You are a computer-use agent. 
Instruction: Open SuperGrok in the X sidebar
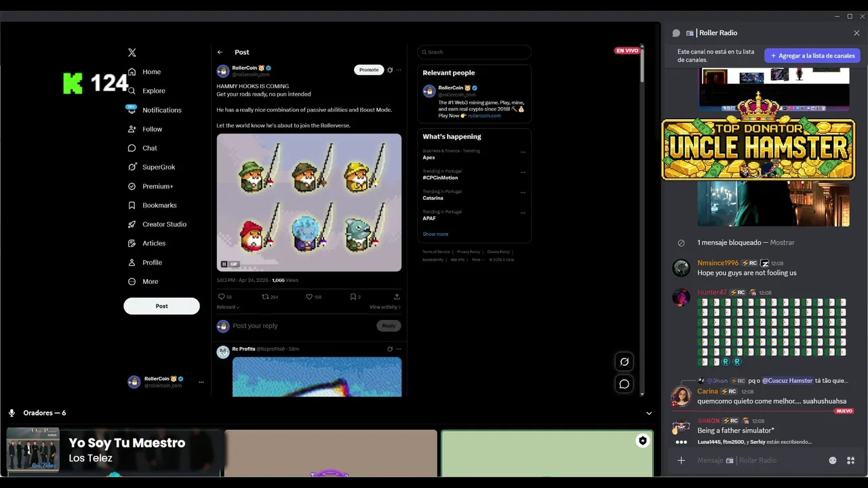(x=152, y=167)
